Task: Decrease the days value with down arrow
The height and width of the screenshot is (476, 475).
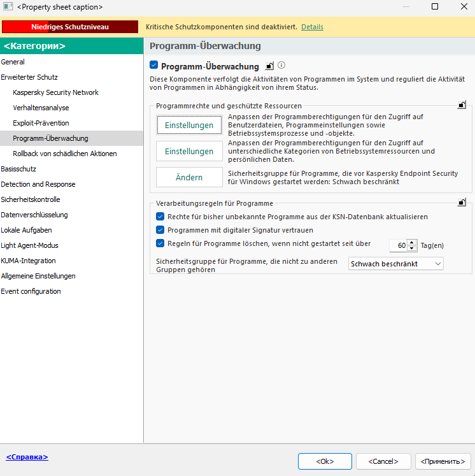Action: (412, 249)
